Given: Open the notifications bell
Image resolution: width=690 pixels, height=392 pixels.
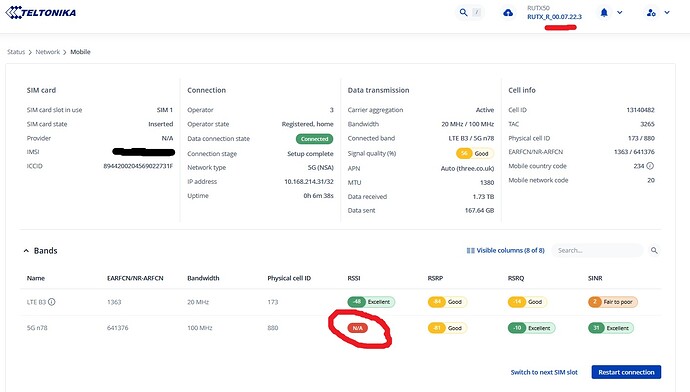Looking at the screenshot, I should pos(604,12).
